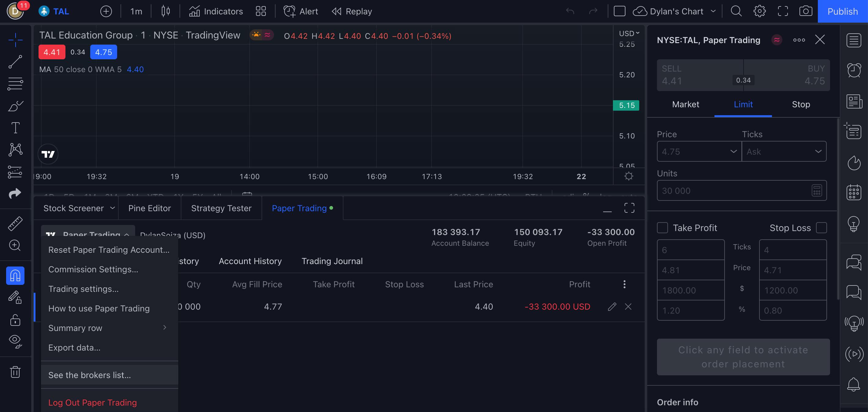Image resolution: width=868 pixels, height=412 pixels.
Task: Click the square layout icon in toolbar
Action: coord(619,11)
